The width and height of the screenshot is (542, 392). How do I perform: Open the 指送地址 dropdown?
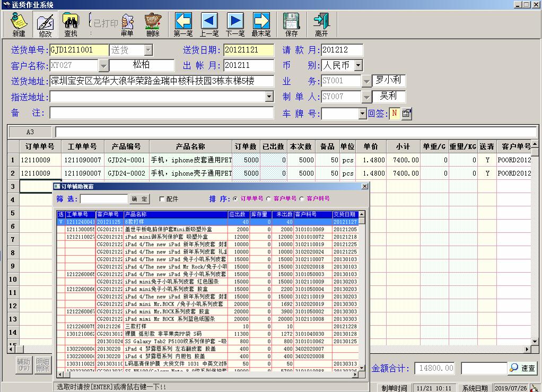(x=269, y=97)
